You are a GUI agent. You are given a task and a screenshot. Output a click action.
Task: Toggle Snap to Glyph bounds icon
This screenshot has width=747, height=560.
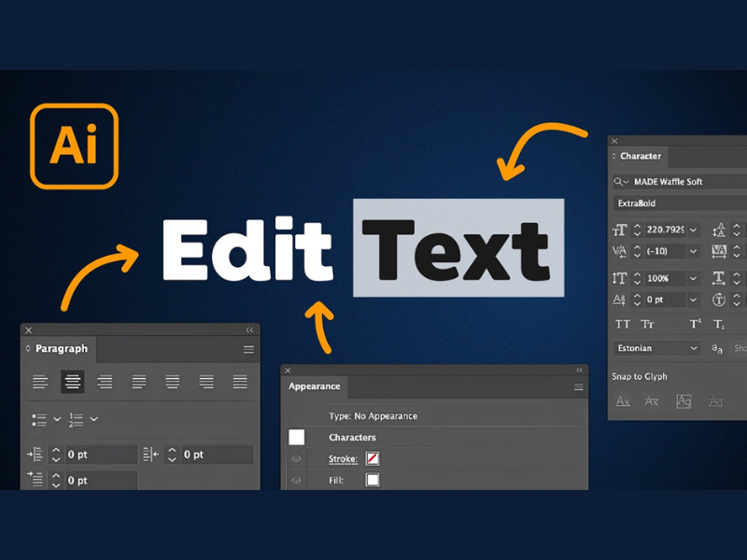[x=684, y=401]
